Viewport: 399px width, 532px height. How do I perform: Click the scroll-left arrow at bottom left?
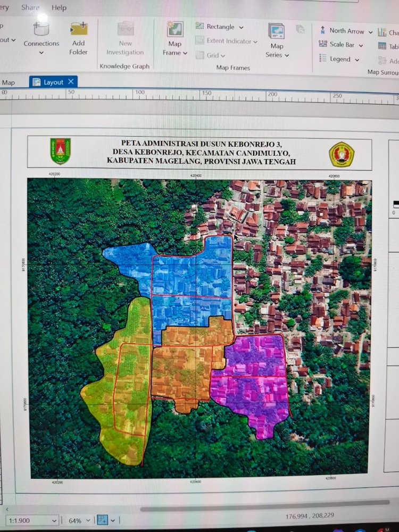click(x=7, y=509)
